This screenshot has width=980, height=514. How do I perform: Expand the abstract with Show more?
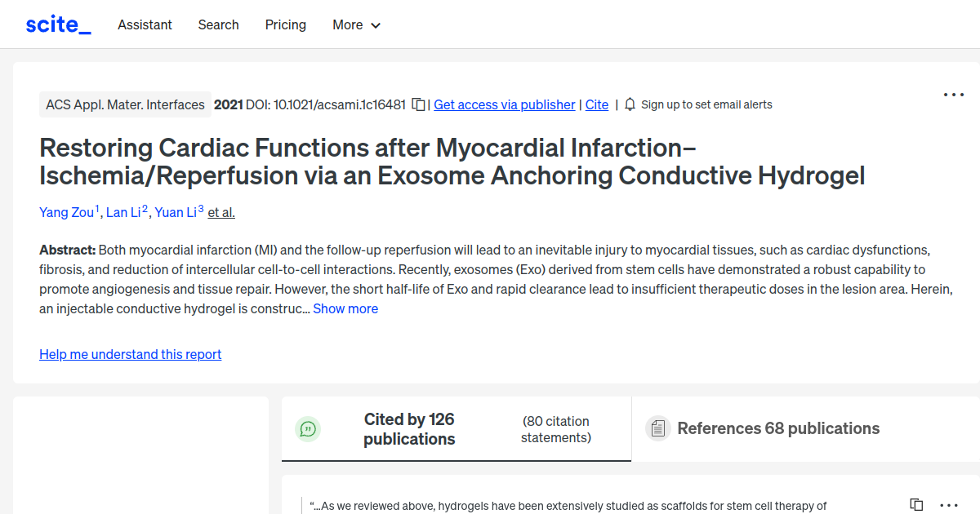click(x=345, y=308)
